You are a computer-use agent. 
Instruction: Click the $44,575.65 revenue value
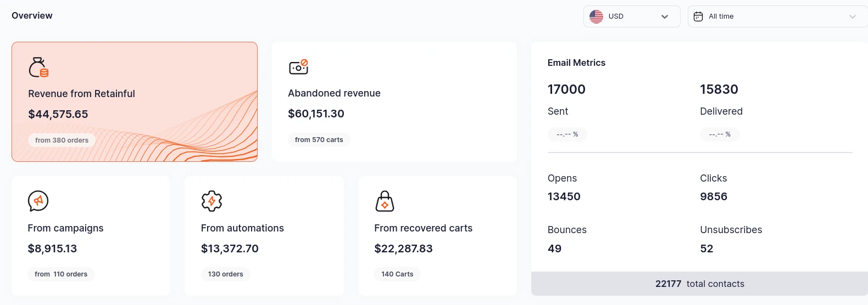pos(58,114)
